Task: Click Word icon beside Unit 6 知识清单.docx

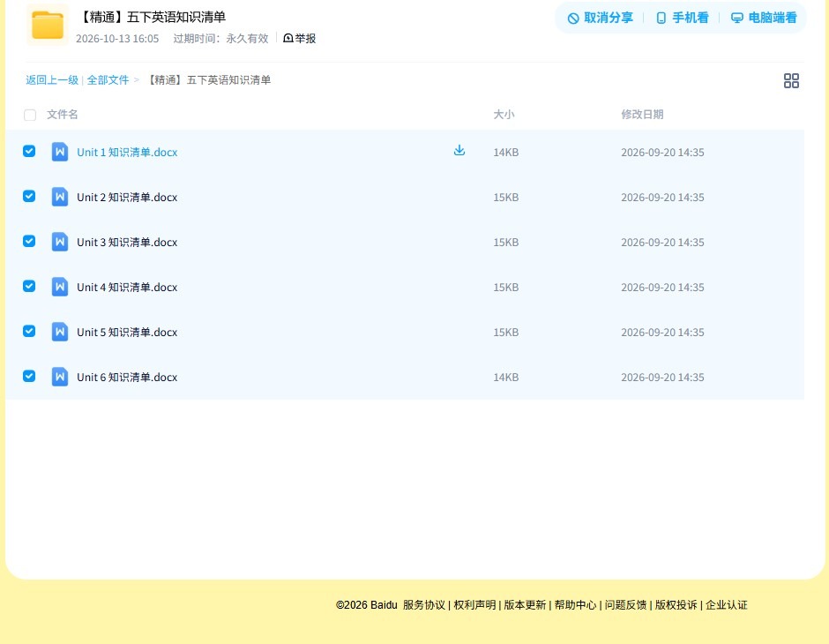Action: [x=60, y=377]
